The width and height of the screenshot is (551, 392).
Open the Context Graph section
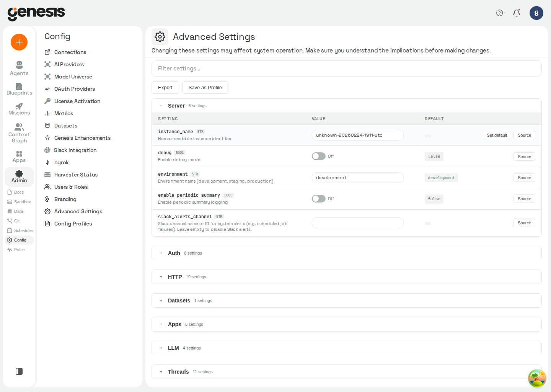click(x=19, y=133)
